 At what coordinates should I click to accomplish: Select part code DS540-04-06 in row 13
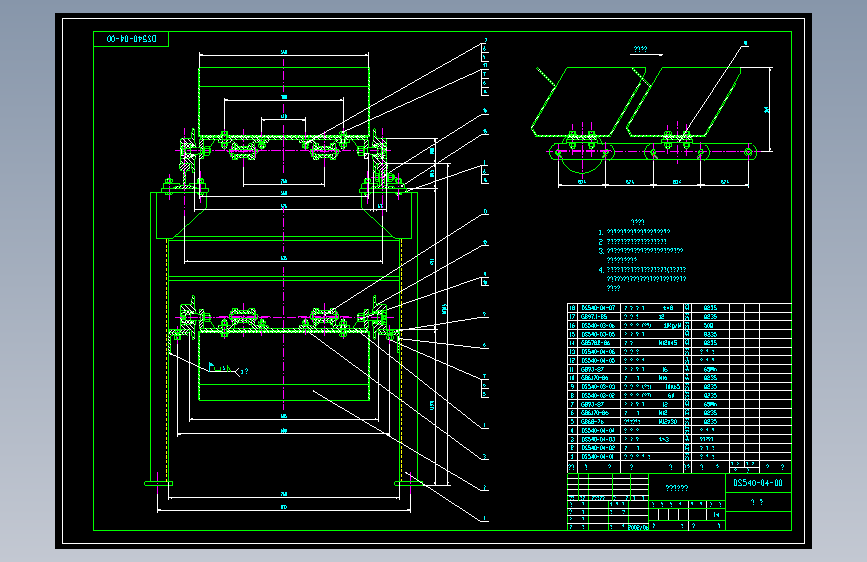pos(598,351)
